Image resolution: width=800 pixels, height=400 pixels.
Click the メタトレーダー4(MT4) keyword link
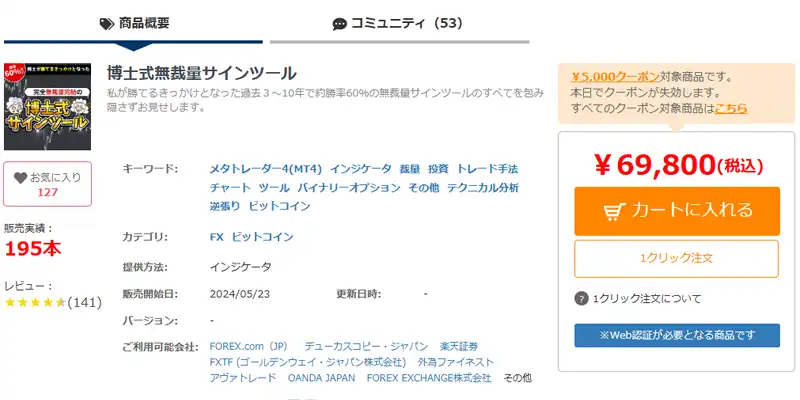coord(266,169)
